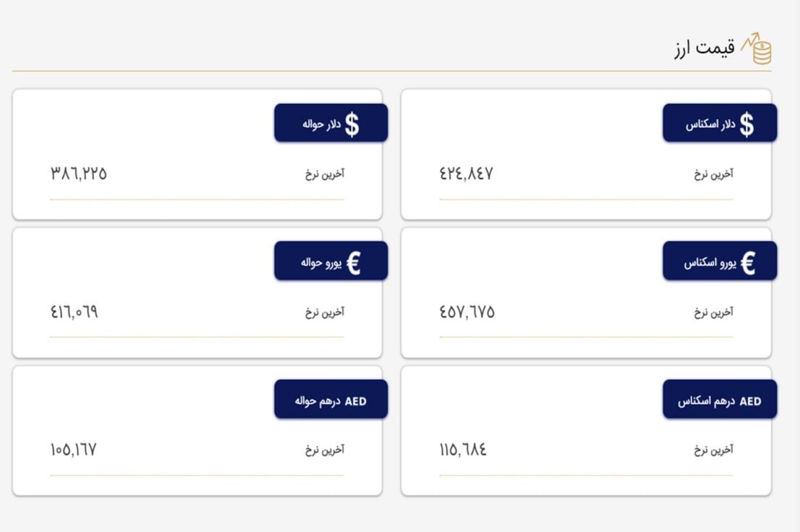Click the قیمت ارز section heading
Image resolution: width=800 pixels, height=532 pixels.
pyautogui.click(x=704, y=48)
